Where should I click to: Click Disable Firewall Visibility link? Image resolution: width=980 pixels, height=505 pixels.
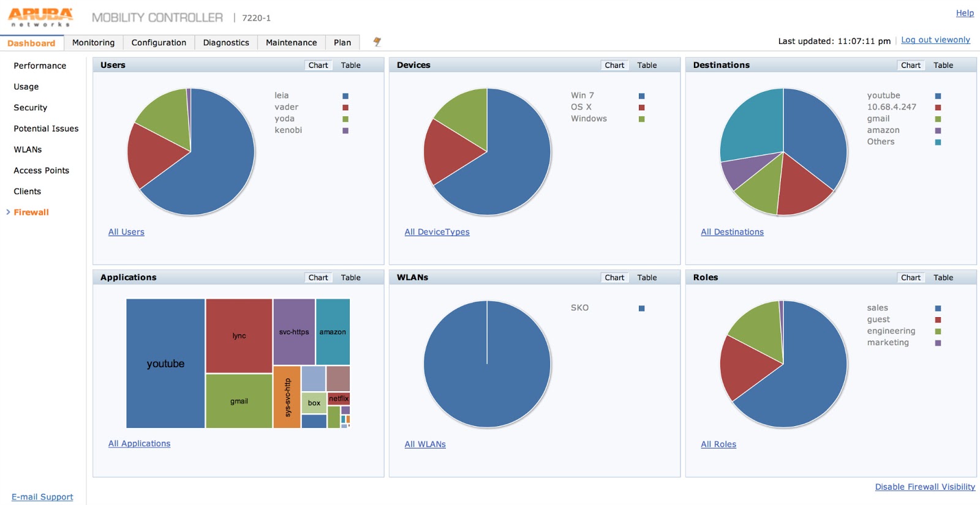coord(925,487)
